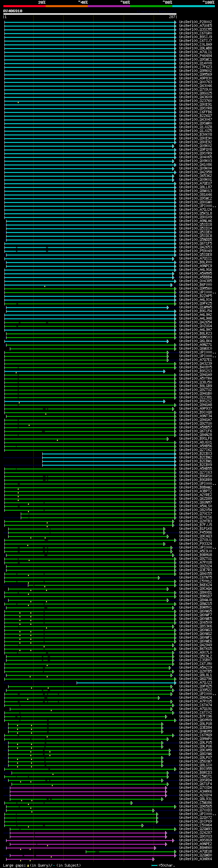Select the UniRef100_Q43239 label
218x868 pixels.
[x=196, y=364]
